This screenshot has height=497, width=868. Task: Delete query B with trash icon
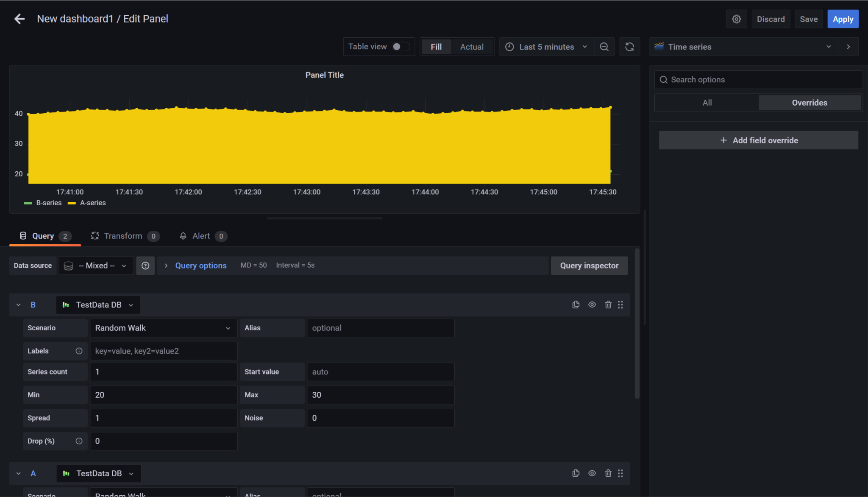[x=608, y=304]
